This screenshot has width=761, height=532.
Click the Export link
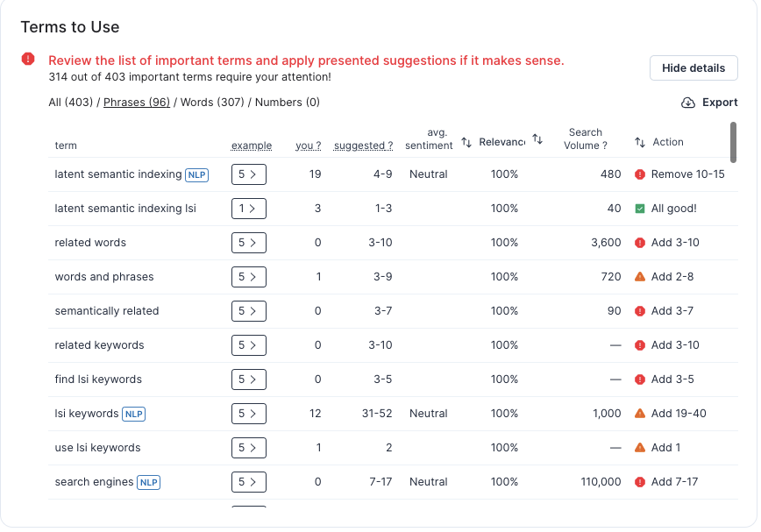[x=720, y=103]
